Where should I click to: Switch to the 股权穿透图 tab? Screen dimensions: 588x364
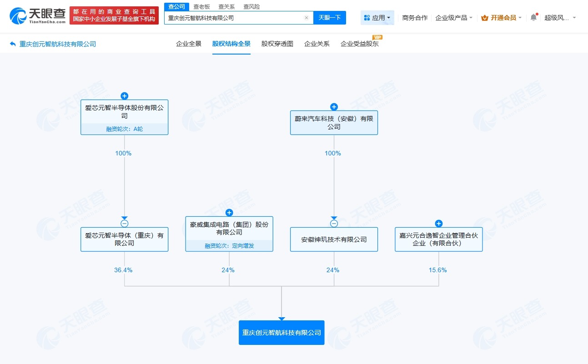(277, 44)
